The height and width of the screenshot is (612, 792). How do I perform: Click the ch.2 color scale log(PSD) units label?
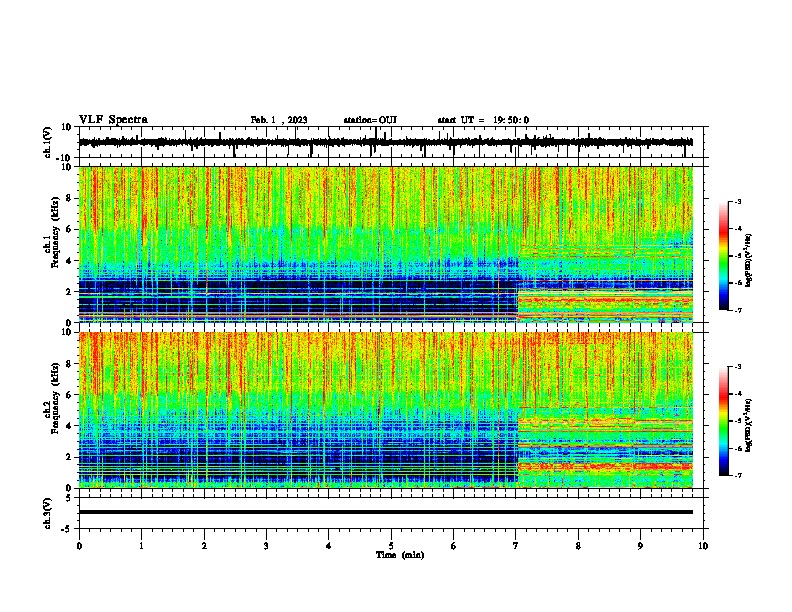point(749,425)
